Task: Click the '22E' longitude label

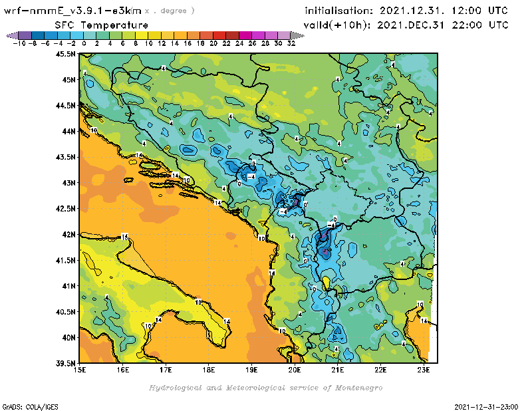Action: (x=380, y=370)
